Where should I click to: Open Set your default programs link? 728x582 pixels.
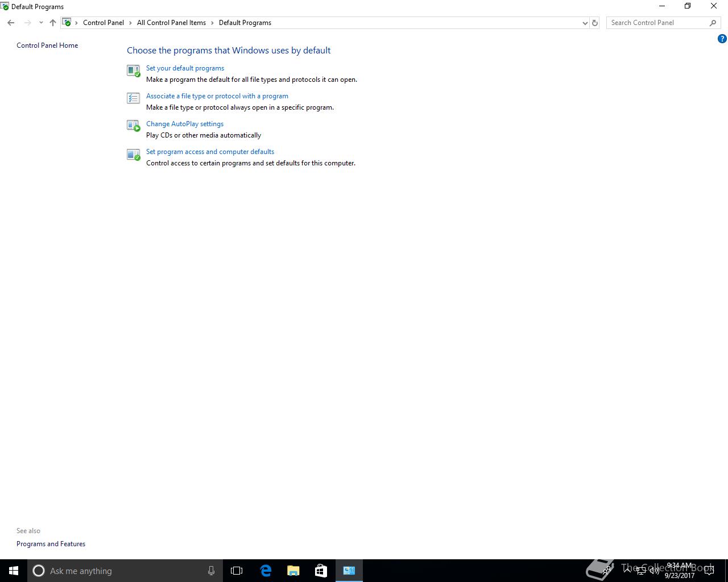coord(185,68)
